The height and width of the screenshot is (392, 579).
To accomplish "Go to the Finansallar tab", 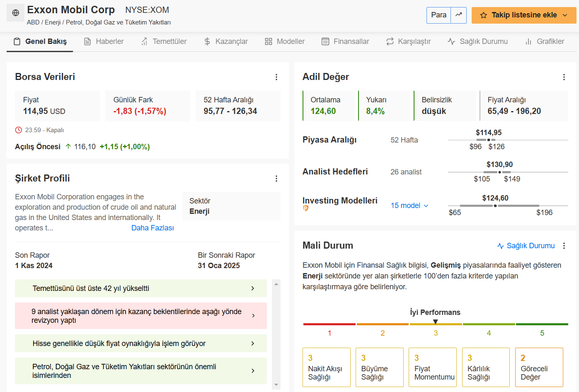I will pyautogui.click(x=345, y=41).
